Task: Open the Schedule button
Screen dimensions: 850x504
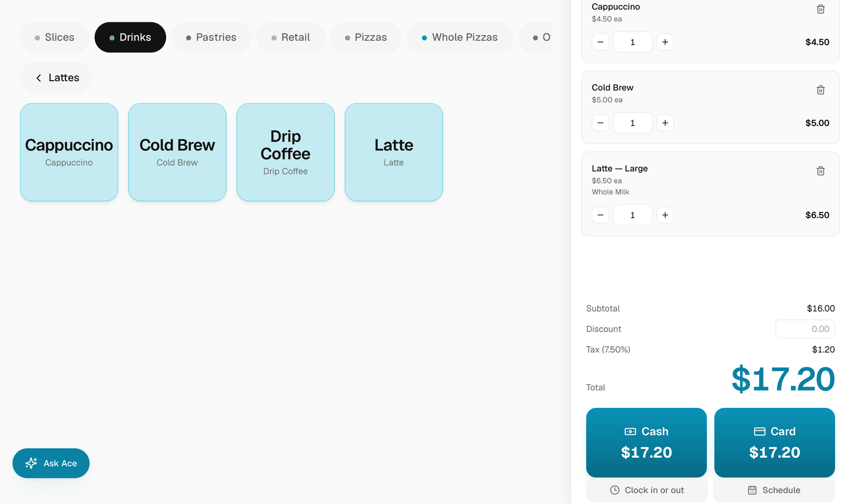Action: point(774,490)
